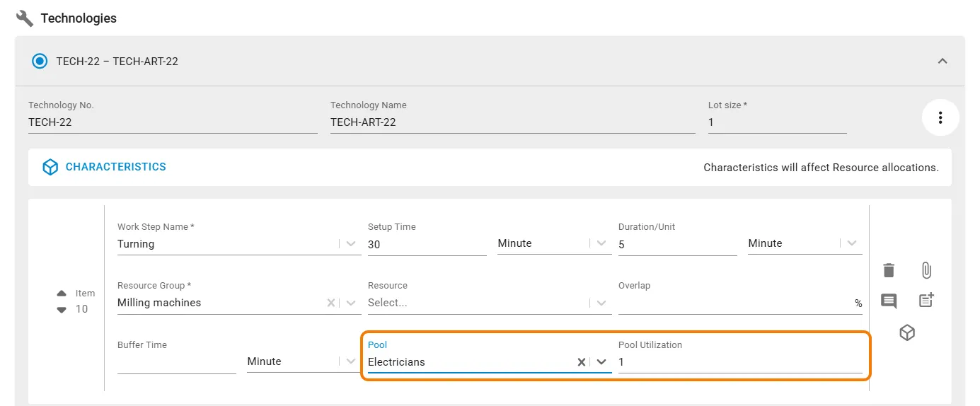The image size is (980, 406).
Task: Open the Buffer Time unit dropdown
Action: [x=351, y=361]
